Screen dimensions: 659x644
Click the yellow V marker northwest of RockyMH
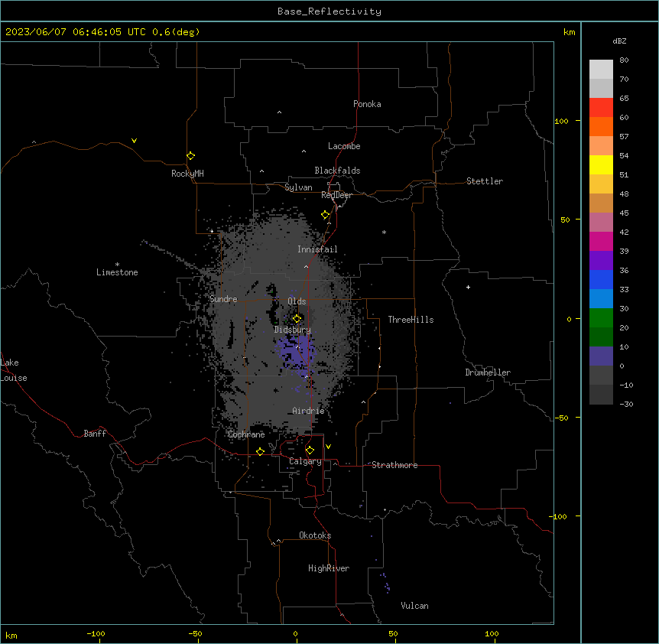134,141
